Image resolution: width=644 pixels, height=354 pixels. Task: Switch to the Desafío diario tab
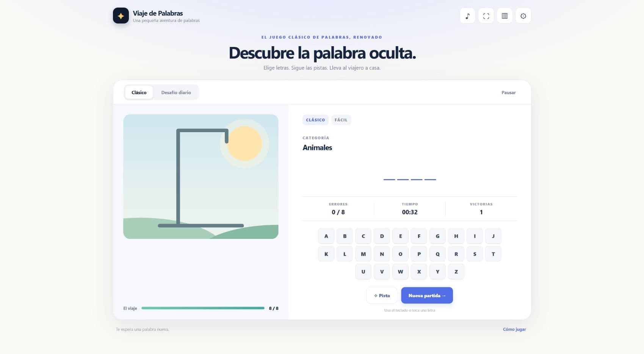click(176, 92)
